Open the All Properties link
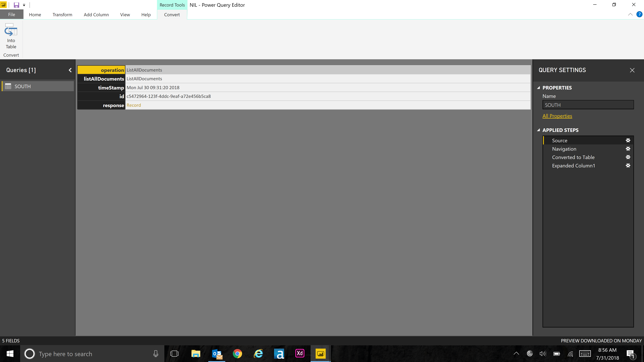644x362 pixels. pyautogui.click(x=557, y=116)
